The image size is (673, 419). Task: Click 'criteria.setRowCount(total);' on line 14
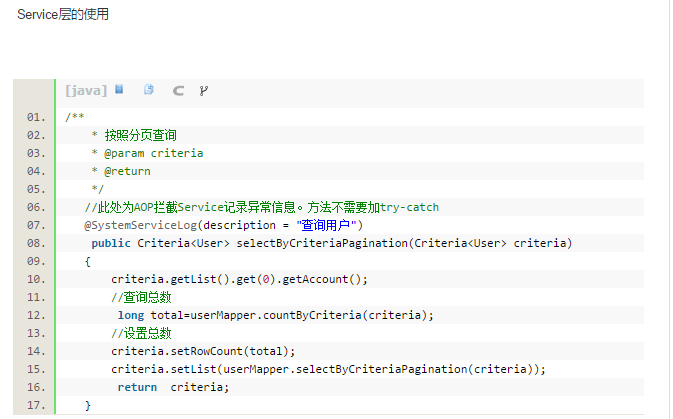(x=203, y=352)
